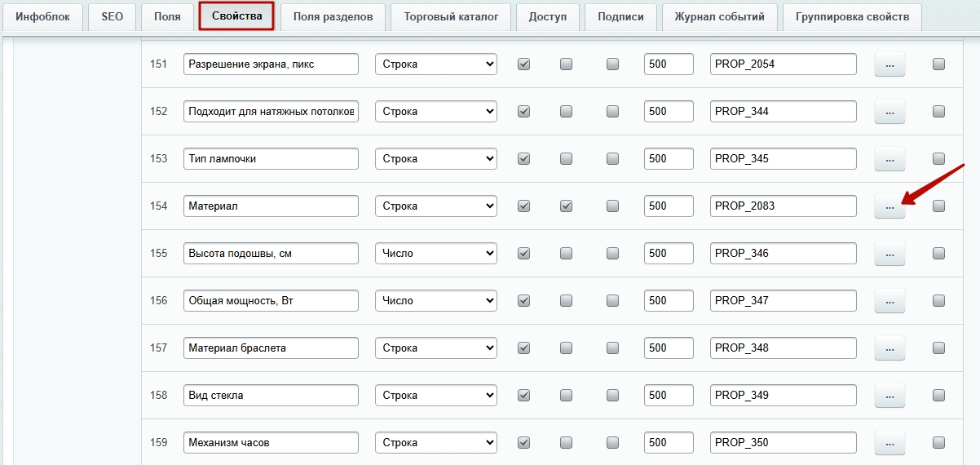Select the Группировка свойств tab
Image resolution: width=980 pixels, height=465 pixels.
tap(852, 16)
